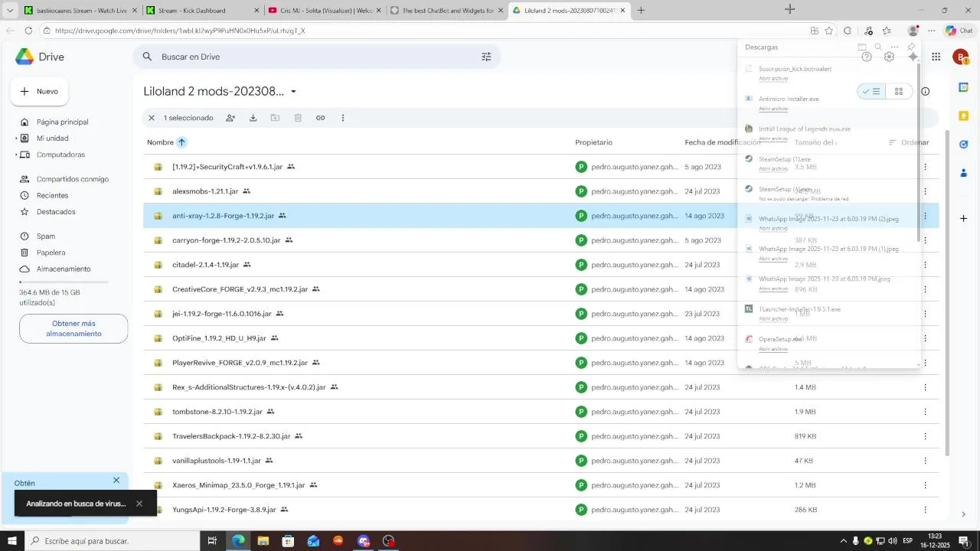This screenshot has height=551, width=980.
Task: Reverse sort with the arrow beside Nombre
Action: (181, 142)
